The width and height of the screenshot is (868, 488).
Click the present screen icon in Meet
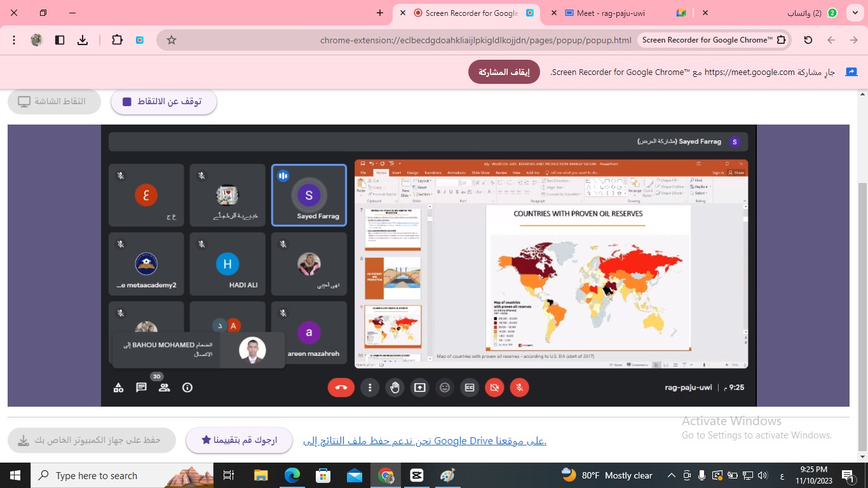[x=419, y=388]
